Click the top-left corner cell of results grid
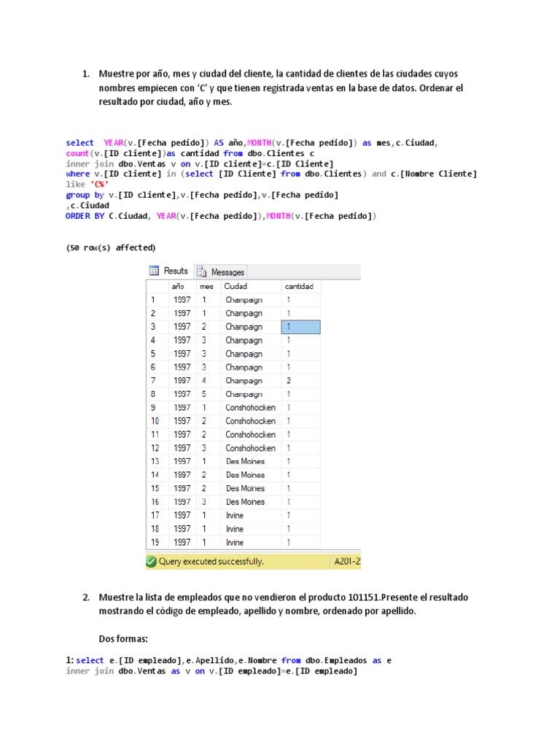This screenshot has height=747, width=560. (x=155, y=286)
